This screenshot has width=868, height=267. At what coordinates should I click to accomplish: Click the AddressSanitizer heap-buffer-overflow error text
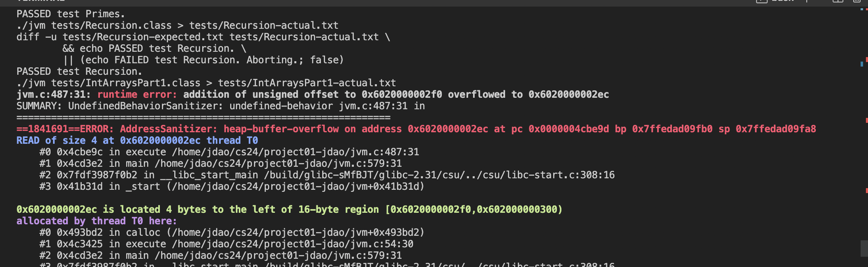pyautogui.click(x=229, y=129)
